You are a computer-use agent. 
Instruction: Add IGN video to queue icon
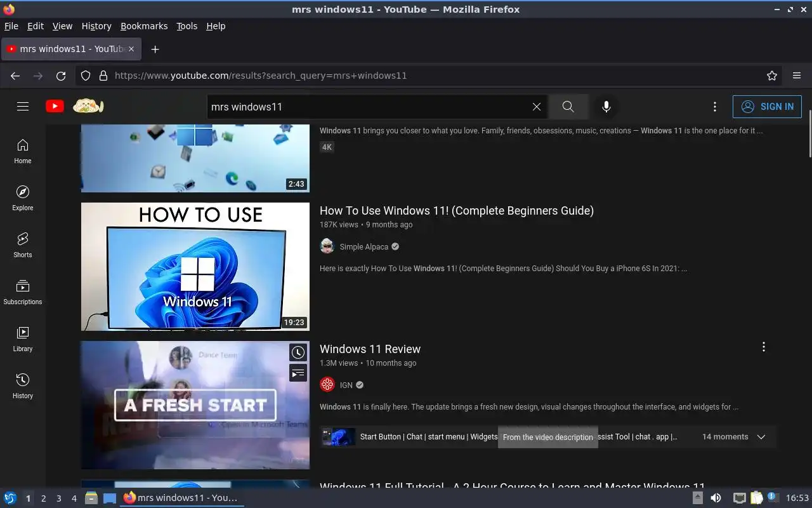298,373
